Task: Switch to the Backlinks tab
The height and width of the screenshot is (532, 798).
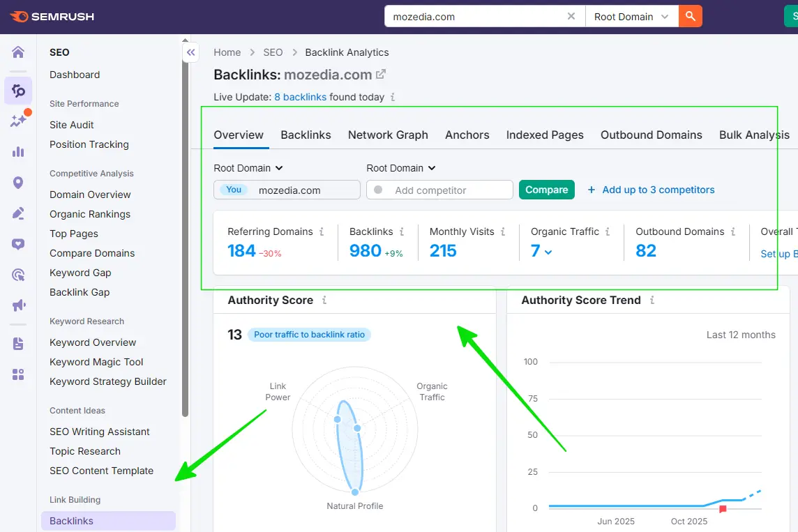Action: click(x=306, y=135)
